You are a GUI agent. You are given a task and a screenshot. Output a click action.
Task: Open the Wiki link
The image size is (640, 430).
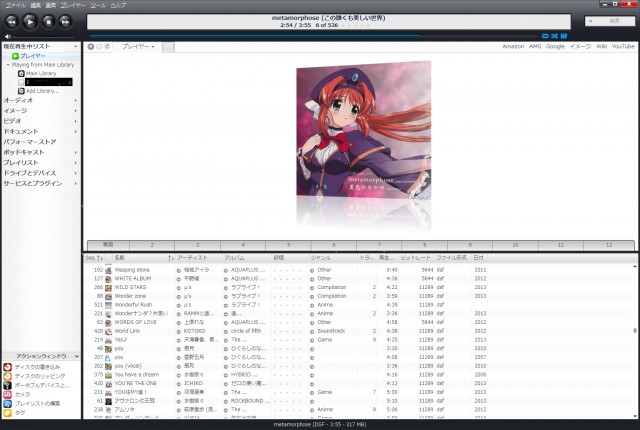[x=601, y=47]
